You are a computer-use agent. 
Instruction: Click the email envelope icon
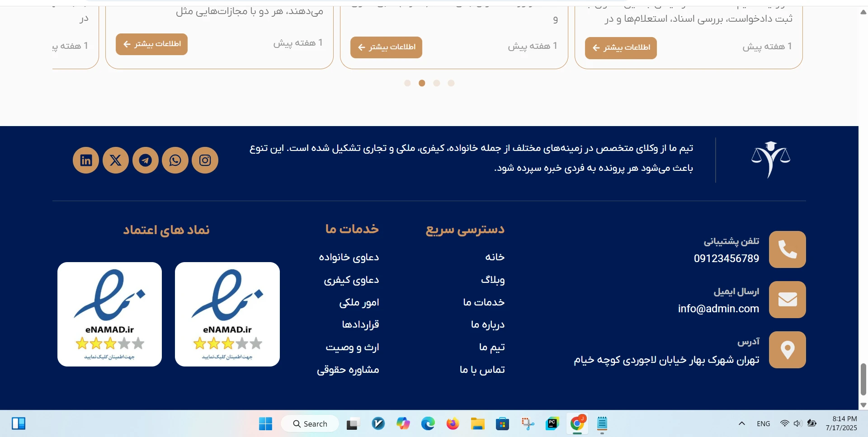[x=787, y=300]
